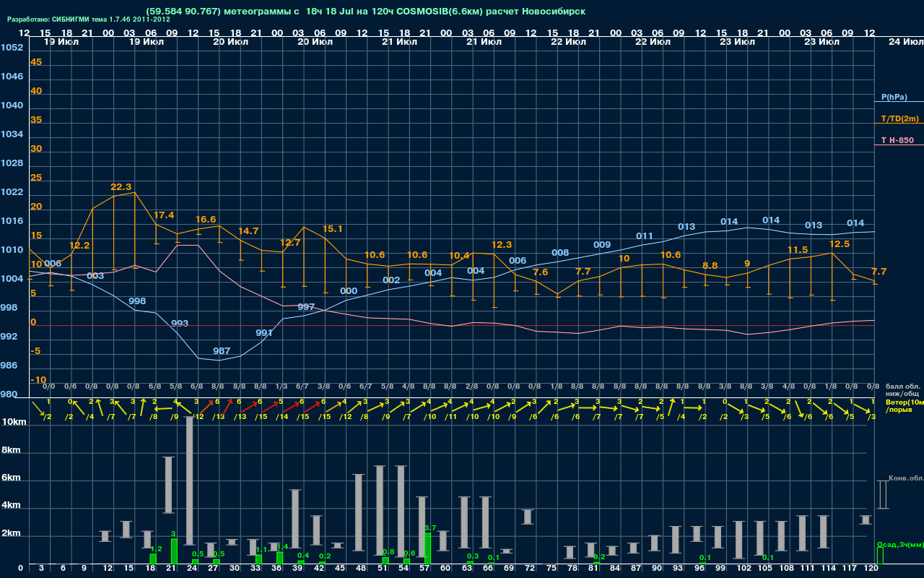Click the temperature value 17.4

tap(164, 215)
